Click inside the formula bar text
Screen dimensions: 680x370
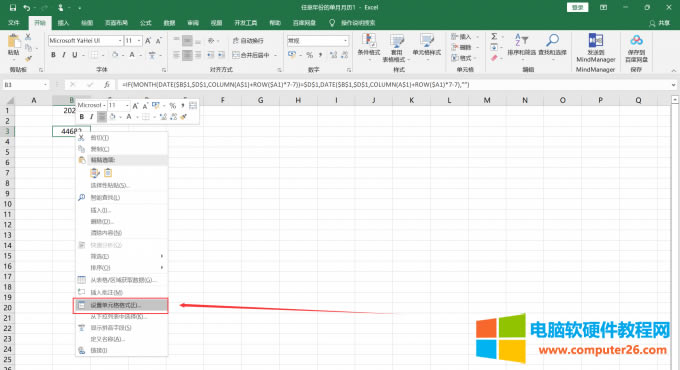[x=296, y=85]
